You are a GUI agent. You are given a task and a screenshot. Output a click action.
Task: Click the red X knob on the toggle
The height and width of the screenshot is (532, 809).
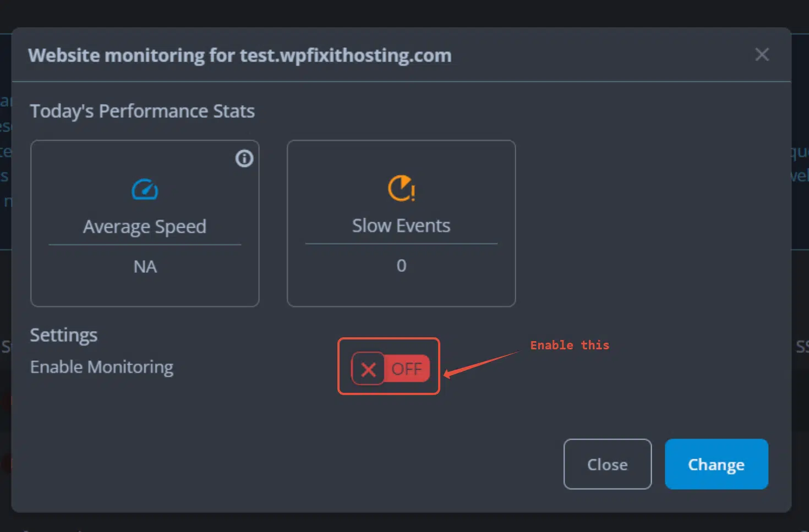(368, 369)
